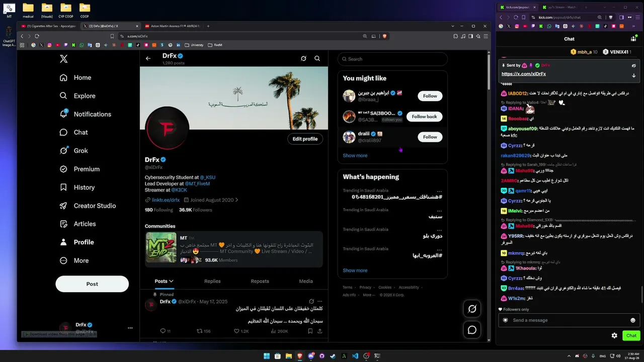Bookmark the pinned post

(310, 331)
